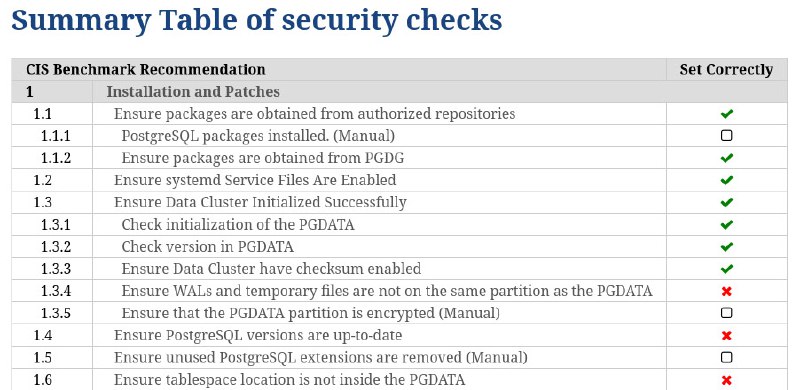Click the Ensure packages are obtained from PGDG text
The width and height of the screenshot is (800, 390).
tap(263, 158)
